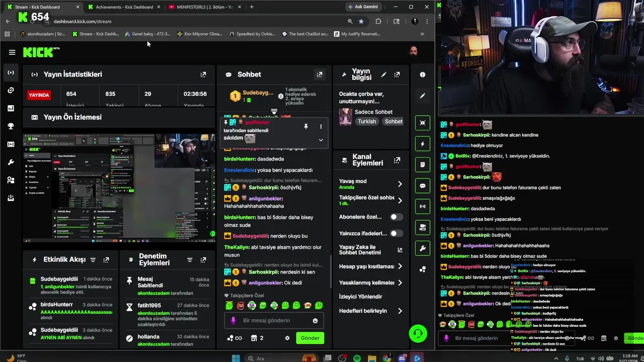Open the emoji picker in message field
Screen dimensions: 644x362
[315, 321]
